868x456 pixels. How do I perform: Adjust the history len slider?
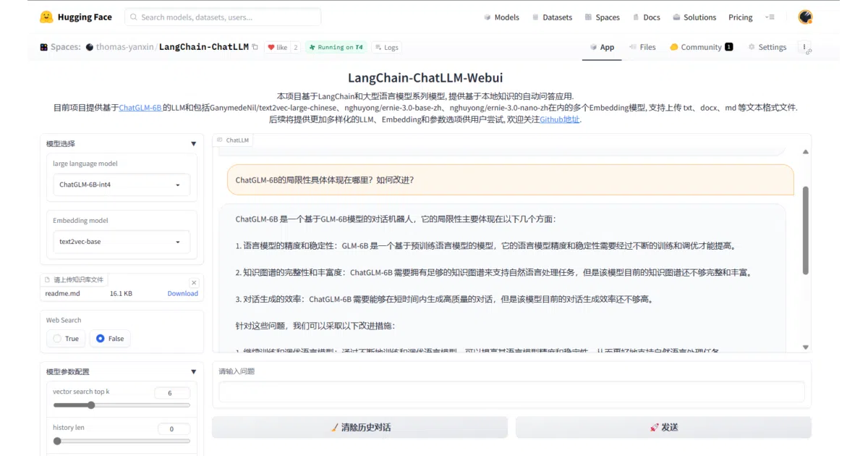122,441
